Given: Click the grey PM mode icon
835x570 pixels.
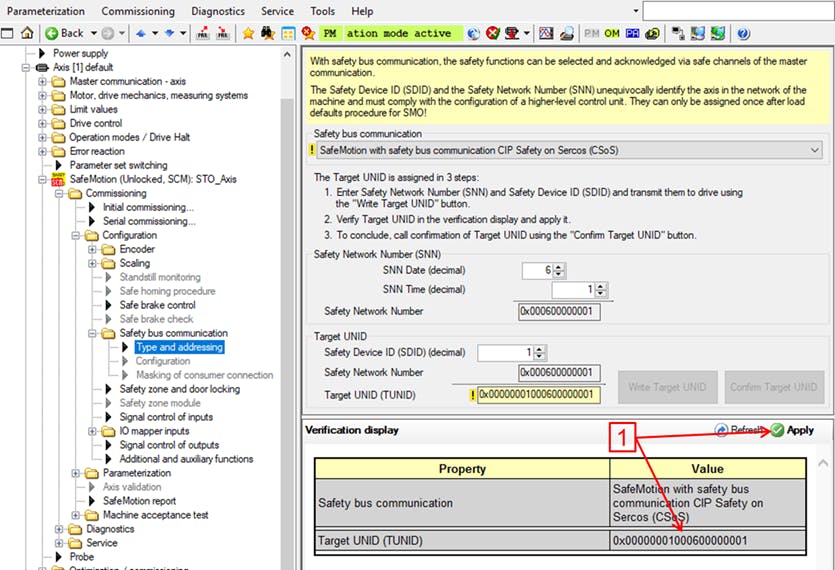Looking at the screenshot, I should pyautogui.click(x=591, y=34).
